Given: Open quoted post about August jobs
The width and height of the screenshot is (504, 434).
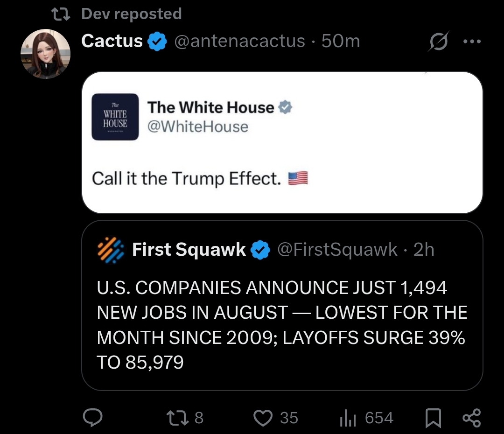Looking at the screenshot, I should pyautogui.click(x=281, y=324).
